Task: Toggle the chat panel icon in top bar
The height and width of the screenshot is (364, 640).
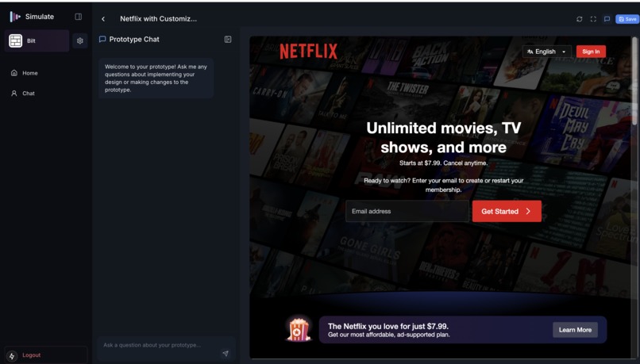Action: (607, 19)
